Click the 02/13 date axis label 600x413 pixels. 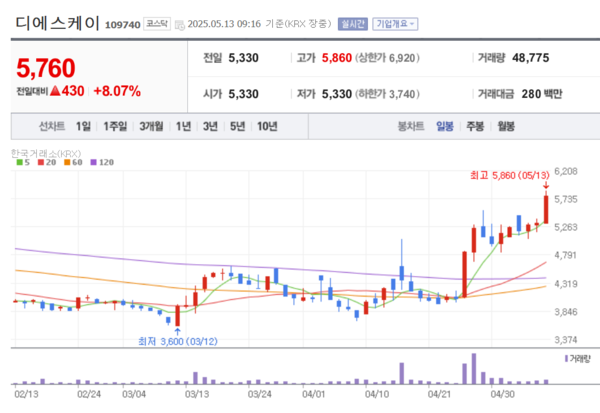26,394
